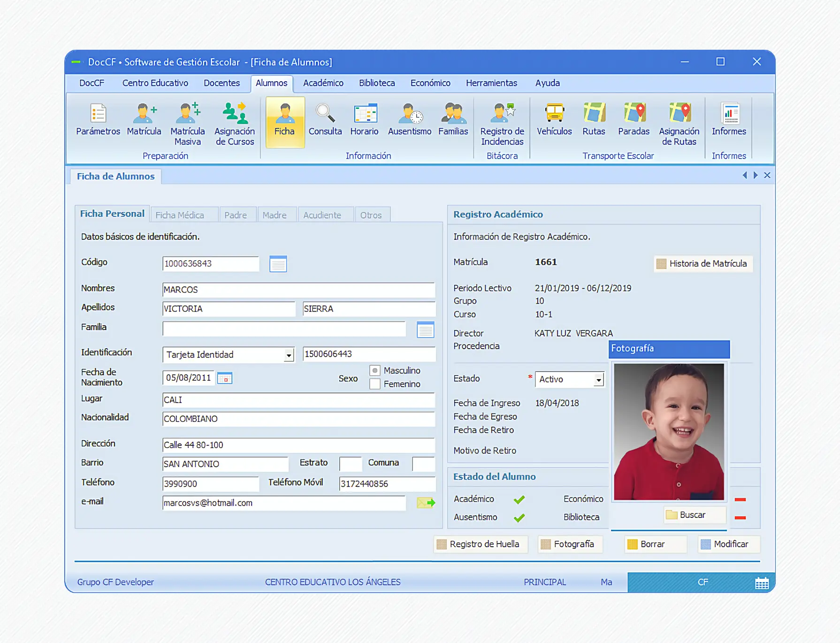Click the send e-mail envelope icon
The width and height of the screenshot is (840, 643).
coord(426,503)
